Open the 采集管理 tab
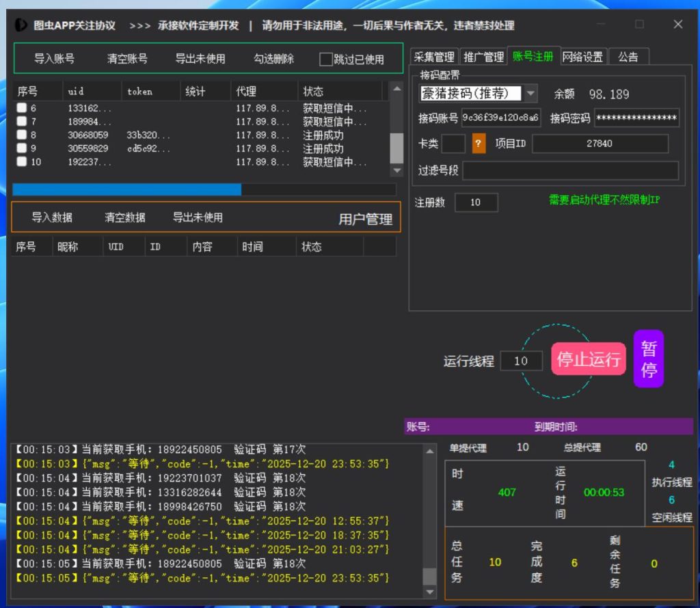 [434, 57]
